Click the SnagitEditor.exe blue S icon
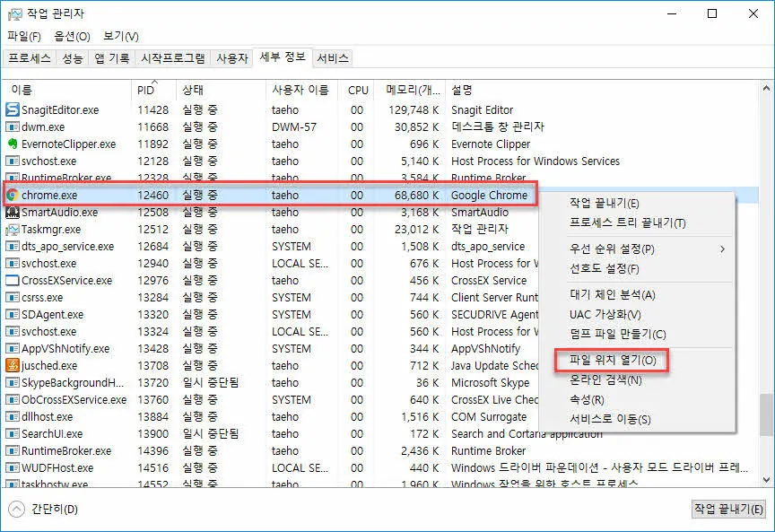 pyautogui.click(x=12, y=109)
